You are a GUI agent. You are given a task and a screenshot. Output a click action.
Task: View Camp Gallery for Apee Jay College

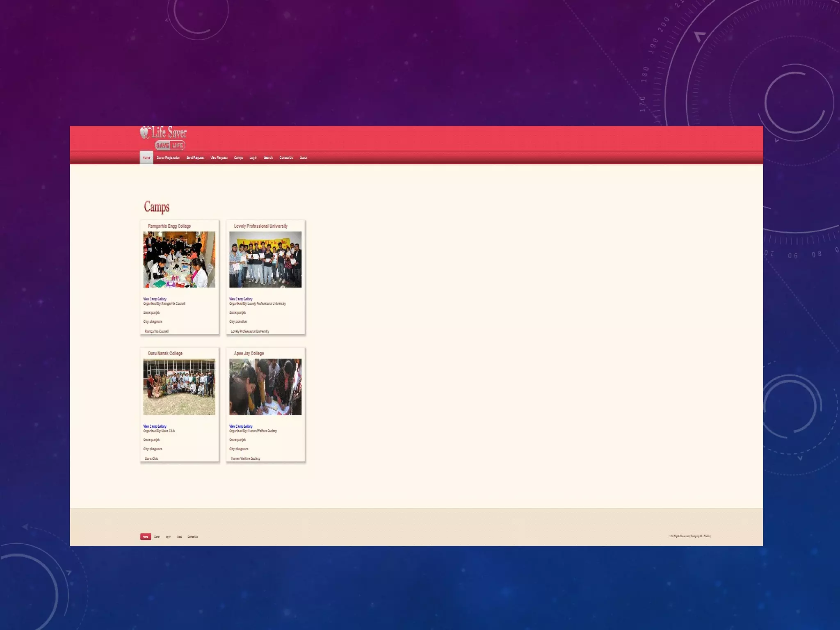click(241, 426)
